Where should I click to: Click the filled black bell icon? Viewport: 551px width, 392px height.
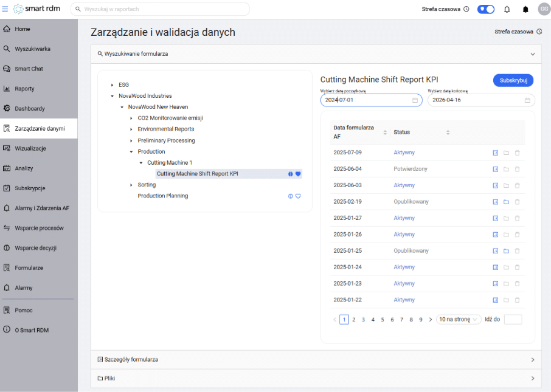click(525, 9)
